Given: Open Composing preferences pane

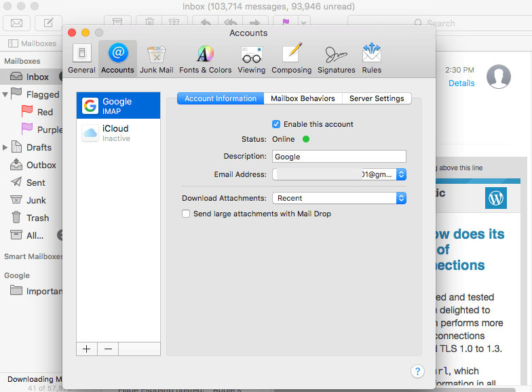Looking at the screenshot, I should coord(291,58).
